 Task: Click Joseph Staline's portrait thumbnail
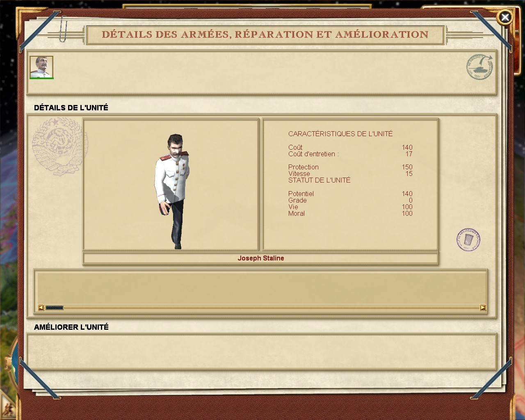tap(41, 66)
